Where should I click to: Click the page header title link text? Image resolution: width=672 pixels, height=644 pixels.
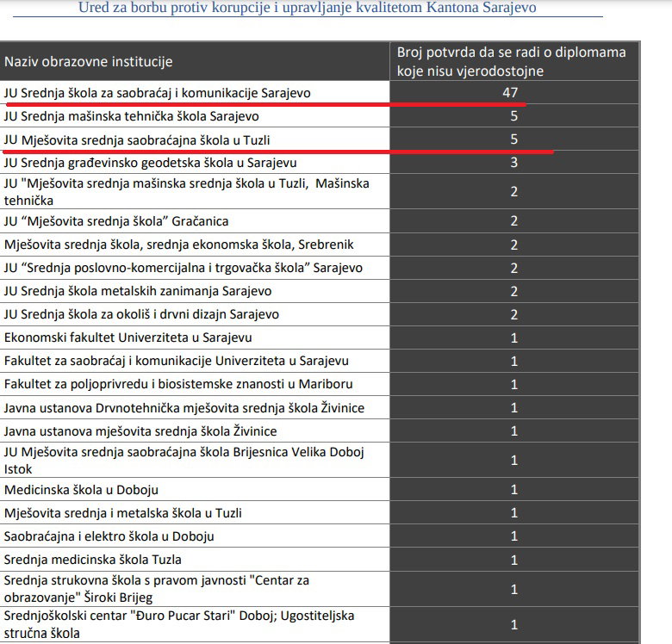[x=308, y=7]
